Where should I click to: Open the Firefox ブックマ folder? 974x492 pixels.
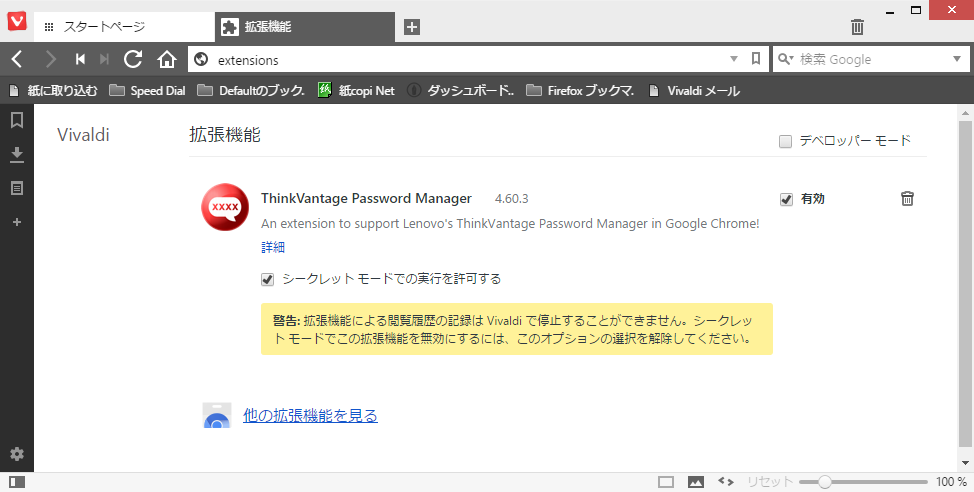580,91
